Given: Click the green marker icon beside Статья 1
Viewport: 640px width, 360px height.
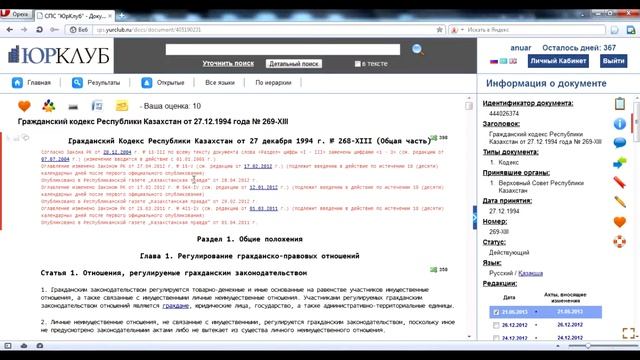Looking at the screenshot, I should tap(433, 269).
